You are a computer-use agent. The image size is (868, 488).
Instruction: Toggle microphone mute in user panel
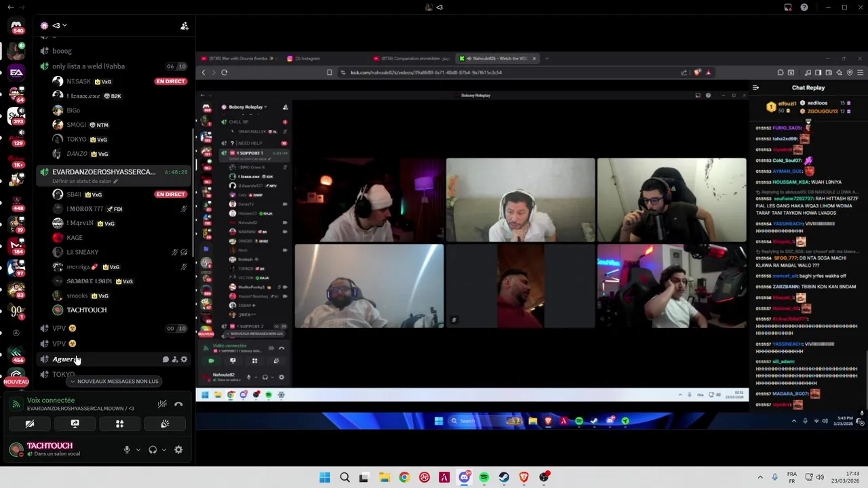[x=126, y=449]
